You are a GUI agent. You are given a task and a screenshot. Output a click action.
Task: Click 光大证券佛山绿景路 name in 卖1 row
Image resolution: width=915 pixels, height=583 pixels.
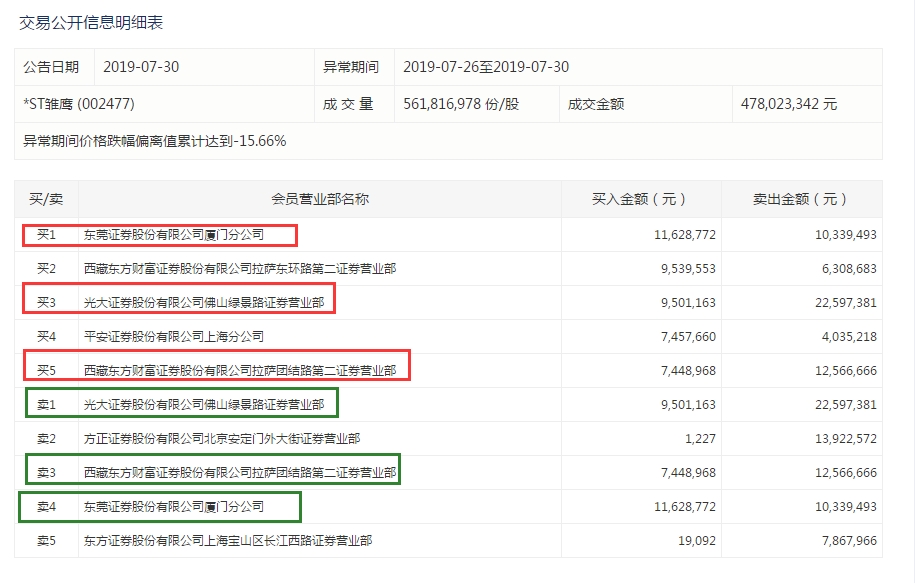pos(204,404)
